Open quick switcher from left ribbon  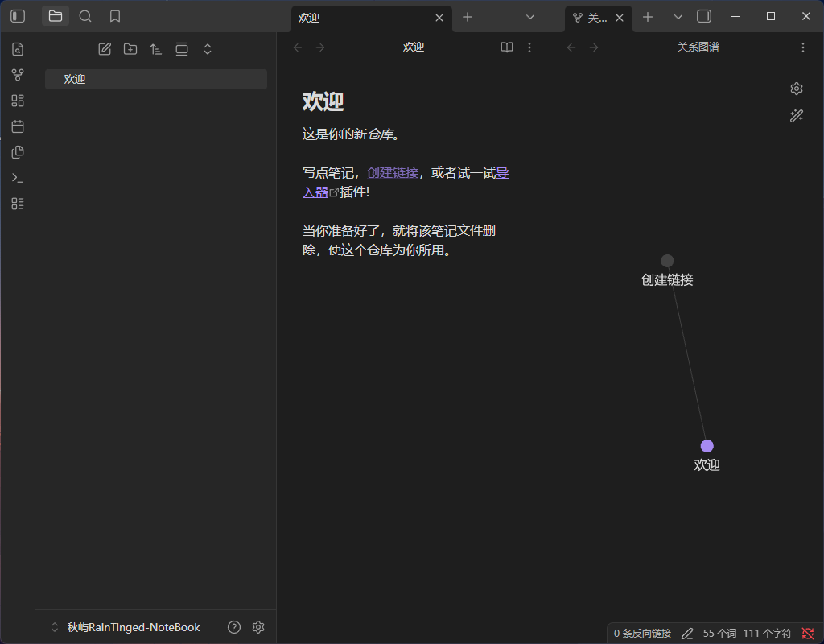[x=18, y=49]
